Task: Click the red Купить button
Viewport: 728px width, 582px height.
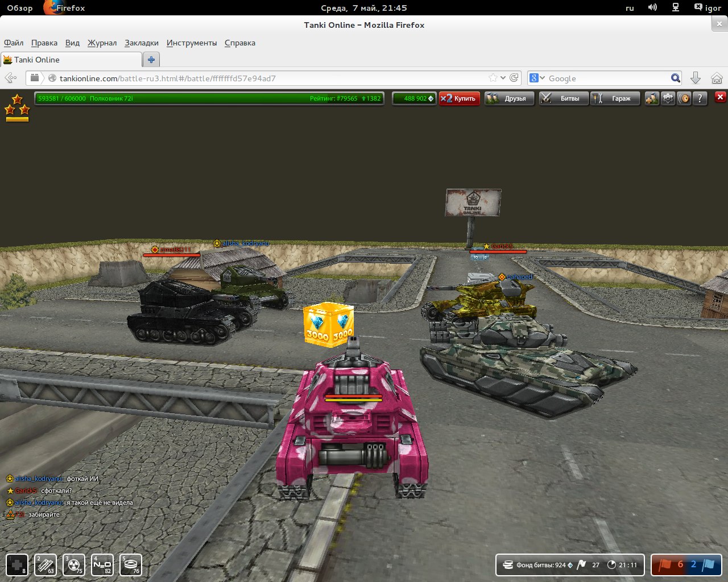Action: pyautogui.click(x=460, y=98)
